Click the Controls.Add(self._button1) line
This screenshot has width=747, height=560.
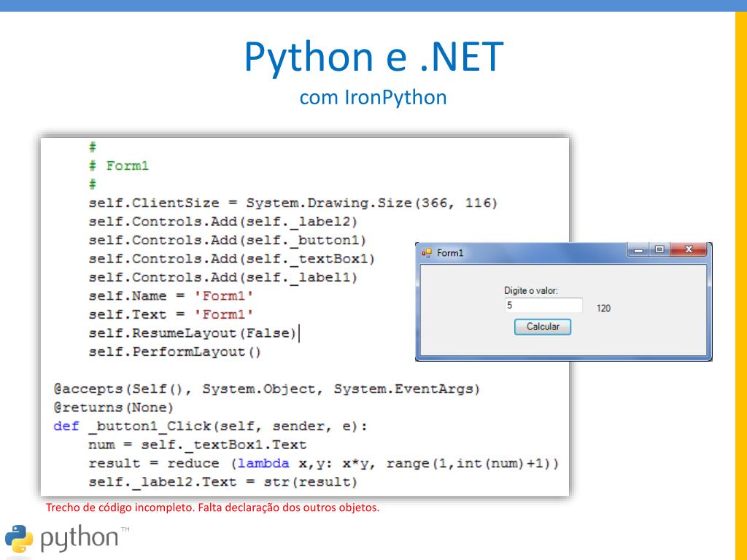(228, 241)
